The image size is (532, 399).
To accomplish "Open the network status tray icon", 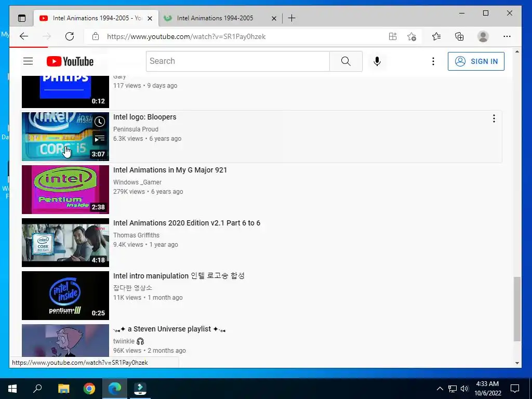I will click(453, 389).
